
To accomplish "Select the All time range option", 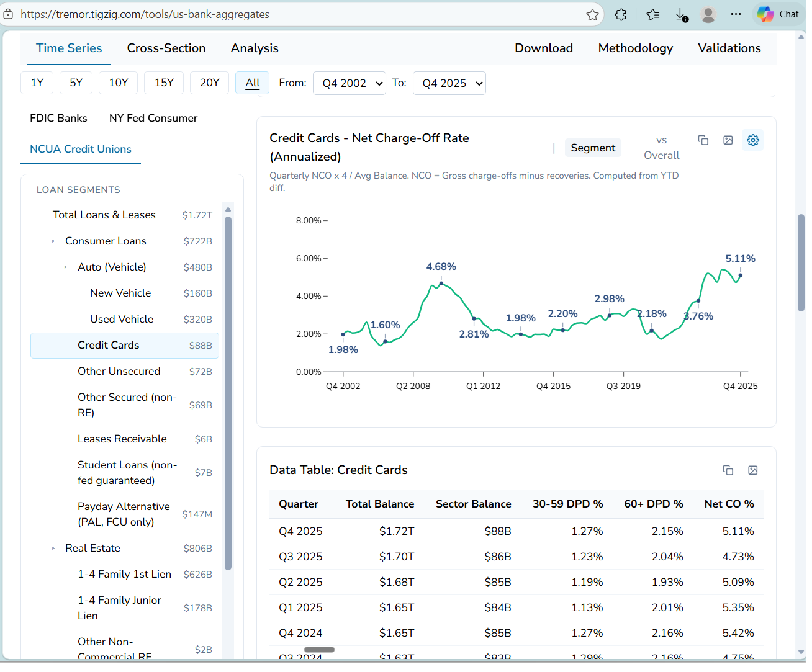I will coord(253,83).
